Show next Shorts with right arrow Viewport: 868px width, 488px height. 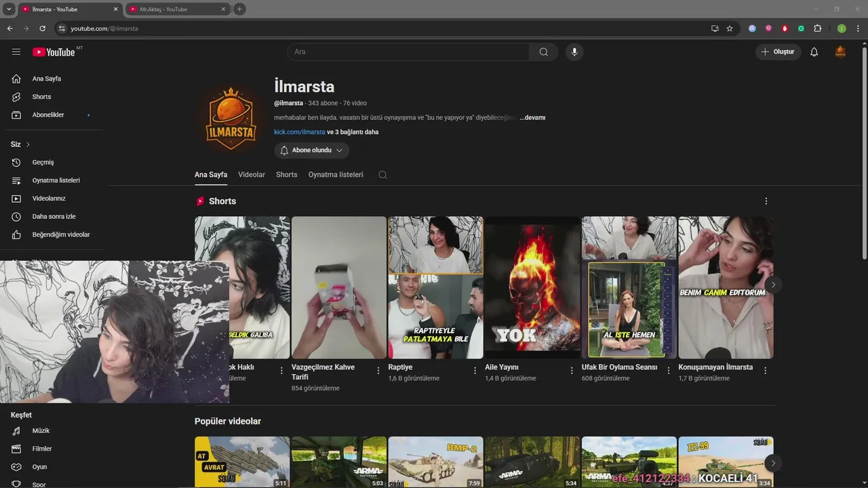pos(772,285)
